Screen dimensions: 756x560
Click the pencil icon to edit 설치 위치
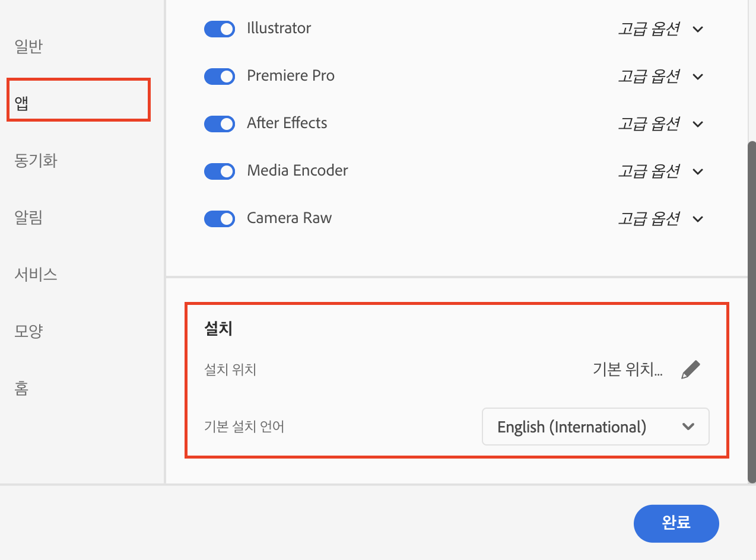tap(690, 370)
